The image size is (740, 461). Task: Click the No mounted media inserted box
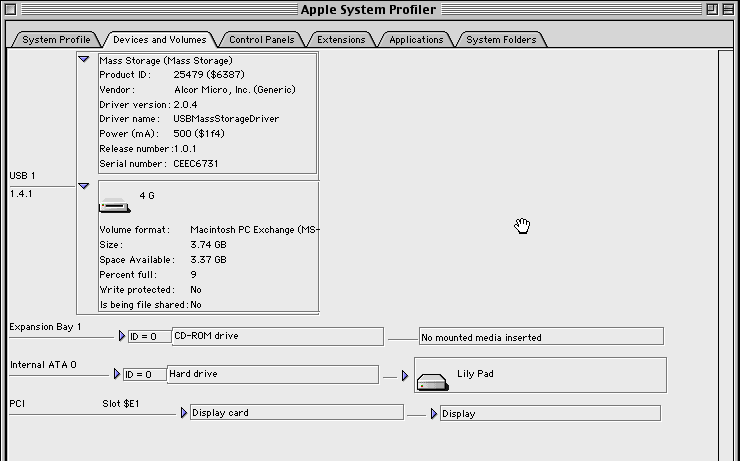[541, 336]
